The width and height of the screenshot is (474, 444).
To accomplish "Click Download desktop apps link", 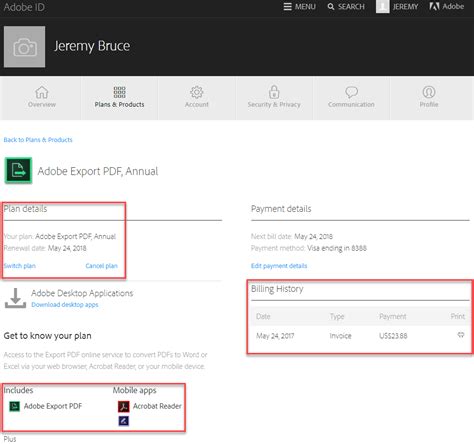I will point(65,305).
